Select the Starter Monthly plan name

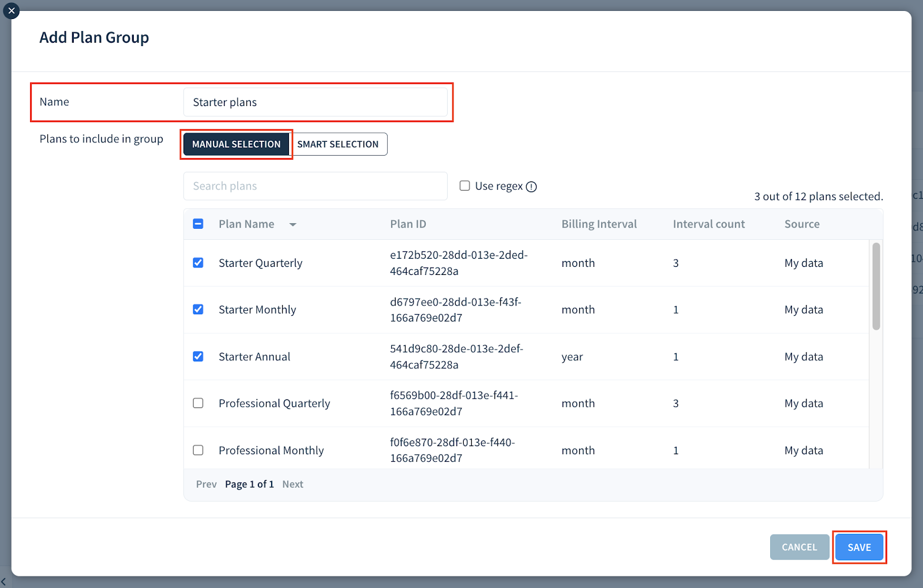pyautogui.click(x=257, y=310)
